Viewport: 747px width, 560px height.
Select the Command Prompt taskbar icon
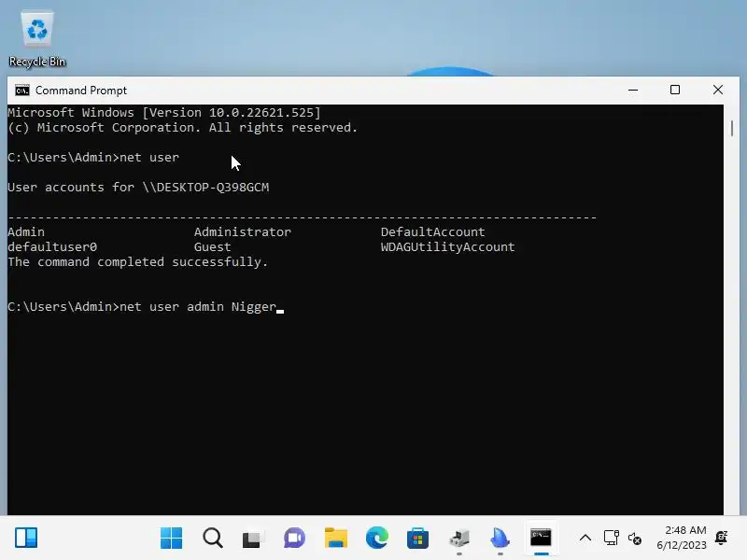pyautogui.click(x=542, y=539)
